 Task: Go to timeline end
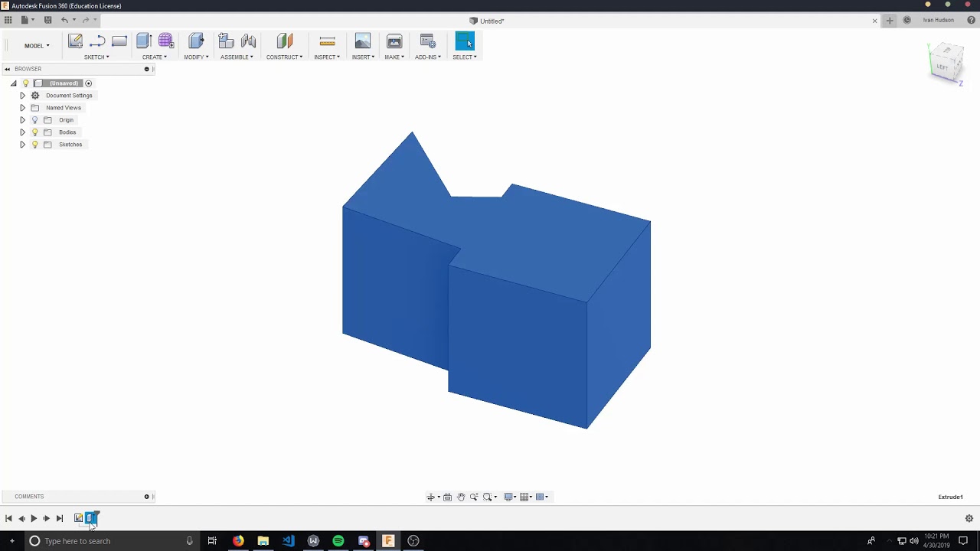tap(60, 519)
